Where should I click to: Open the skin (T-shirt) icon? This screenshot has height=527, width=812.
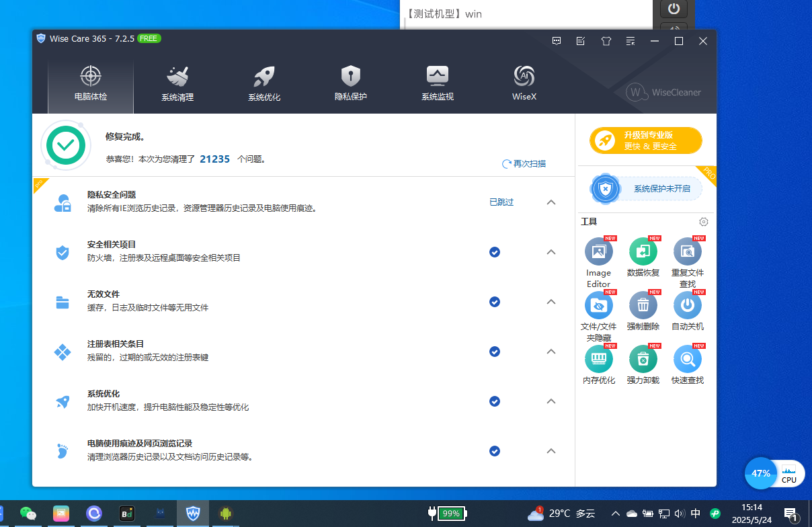pyautogui.click(x=606, y=41)
